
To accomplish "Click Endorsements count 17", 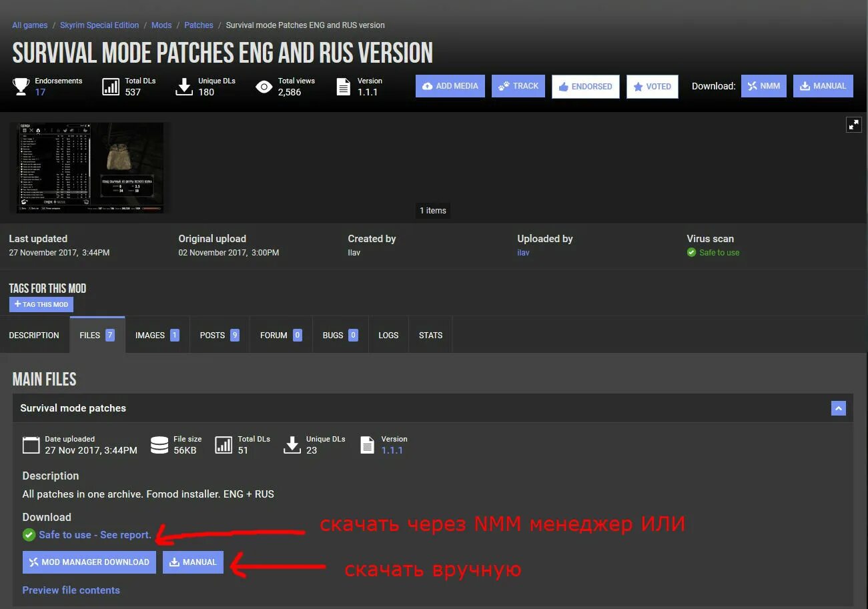I will coord(40,92).
